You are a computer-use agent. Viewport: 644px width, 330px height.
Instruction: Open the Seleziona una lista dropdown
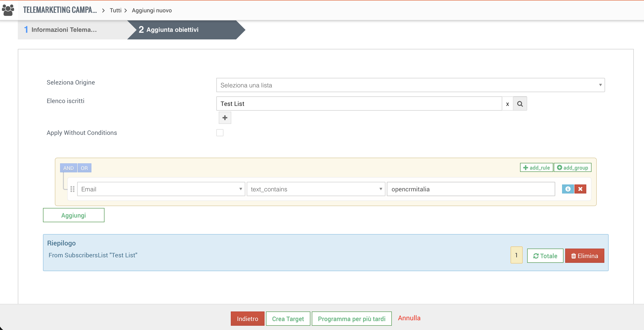(410, 85)
